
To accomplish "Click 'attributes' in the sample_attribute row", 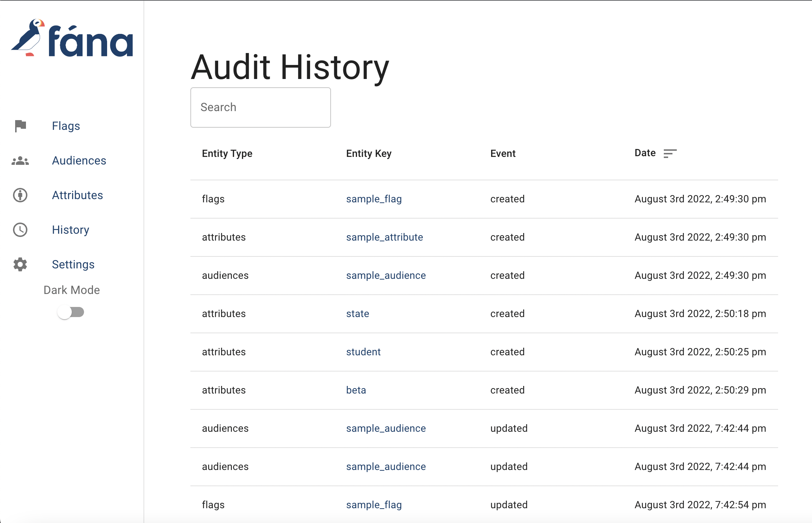I will point(224,237).
